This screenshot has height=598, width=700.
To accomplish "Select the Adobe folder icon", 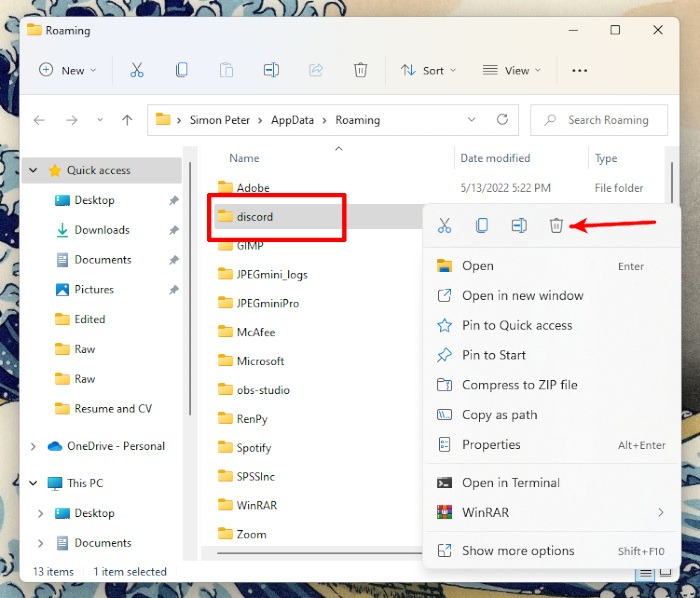I will click(225, 187).
